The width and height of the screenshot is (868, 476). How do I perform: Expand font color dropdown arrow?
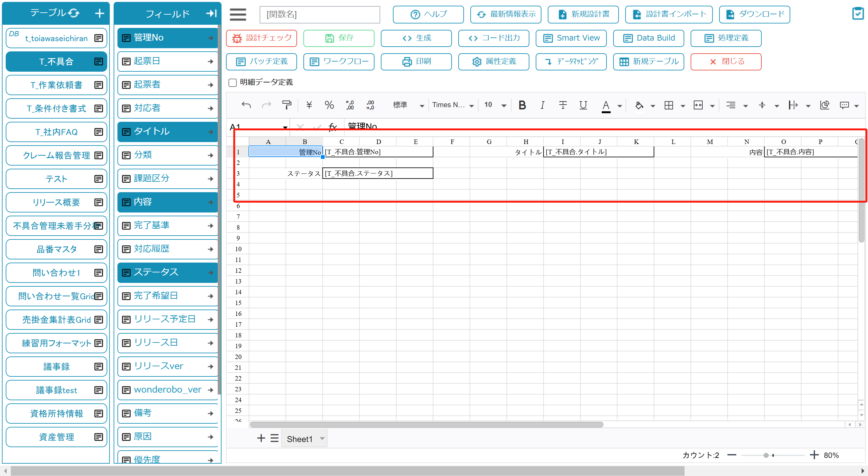point(620,106)
